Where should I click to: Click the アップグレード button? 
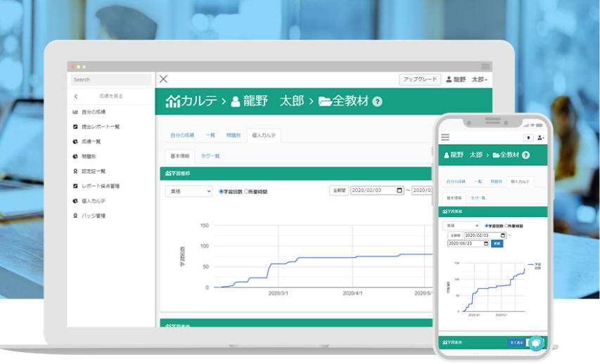tap(419, 79)
